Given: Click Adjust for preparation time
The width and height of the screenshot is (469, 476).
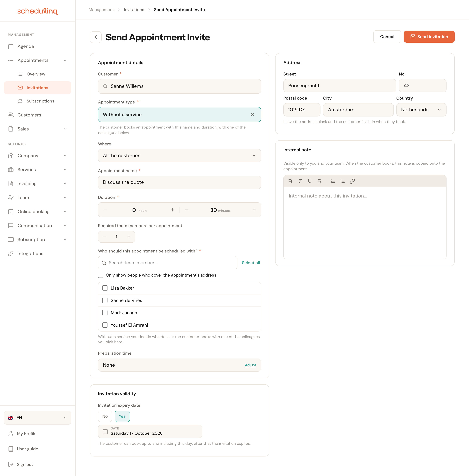Looking at the screenshot, I should click(250, 365).
